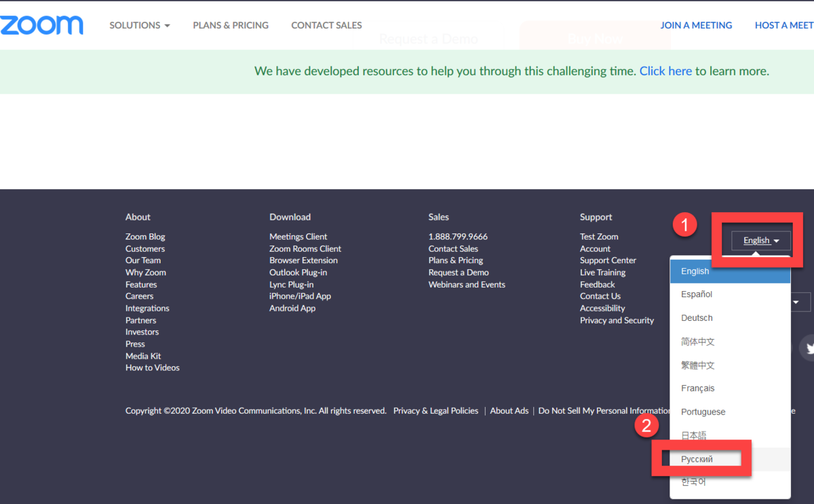
Task: Open Privacy and Security link
Action: pyautogui.click(x=617, y=321)
